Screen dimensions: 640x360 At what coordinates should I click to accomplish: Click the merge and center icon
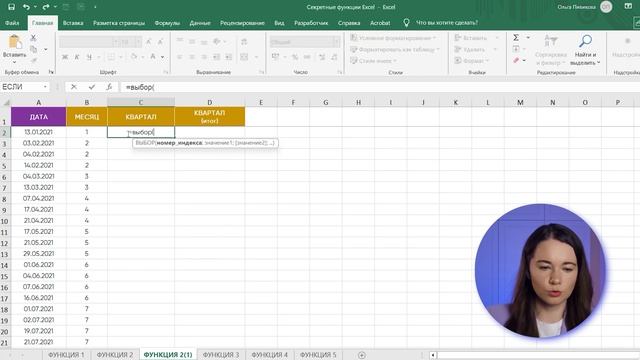(244, 57)
